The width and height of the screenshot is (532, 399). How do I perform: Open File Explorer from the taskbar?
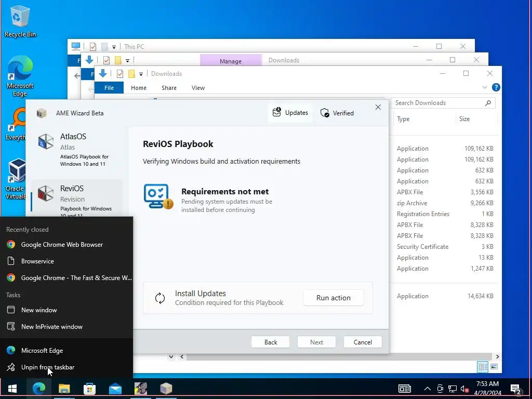click(x=64, y=389)
